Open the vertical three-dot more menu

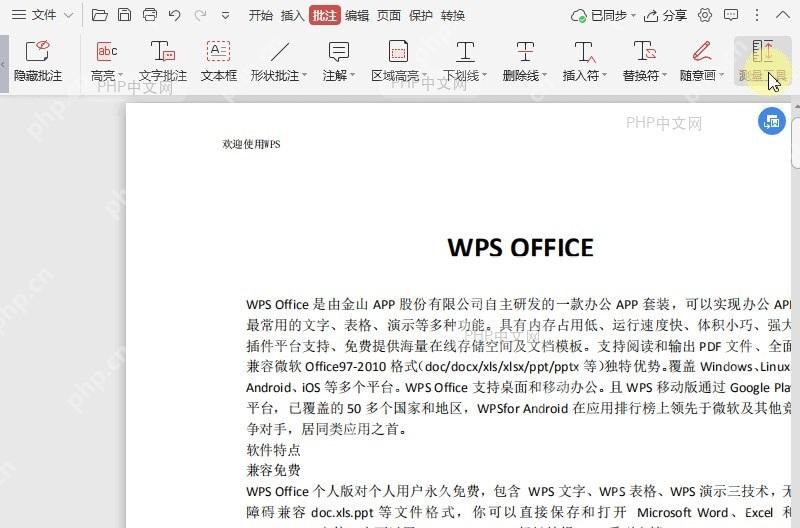[x=757, y=15]
